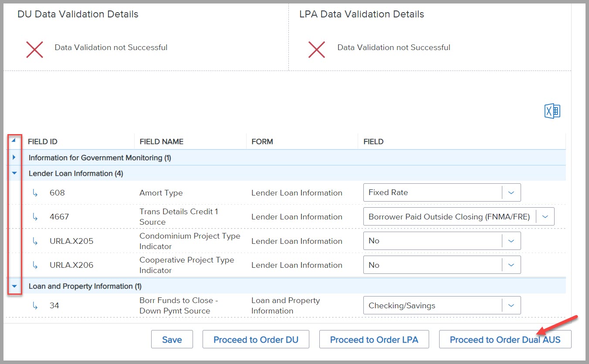Click the Save button

click(172, 340)
